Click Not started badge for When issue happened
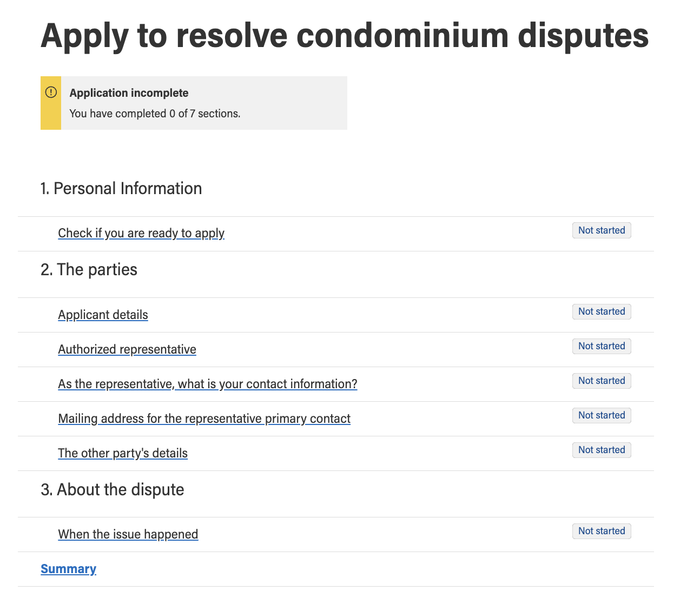This screenshot has height=611, width=700. 602,531
